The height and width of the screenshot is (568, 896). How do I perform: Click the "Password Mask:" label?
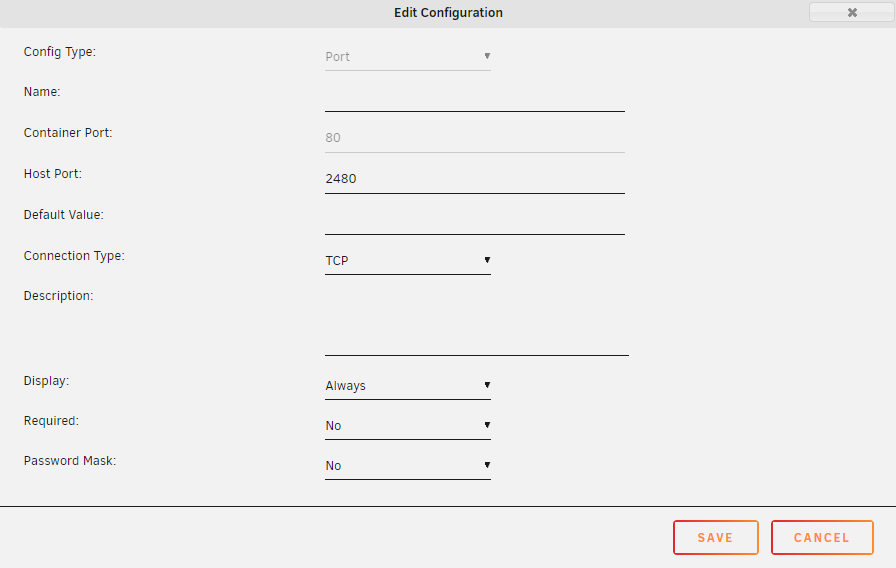pyautogui.click(x=70, y=462)
